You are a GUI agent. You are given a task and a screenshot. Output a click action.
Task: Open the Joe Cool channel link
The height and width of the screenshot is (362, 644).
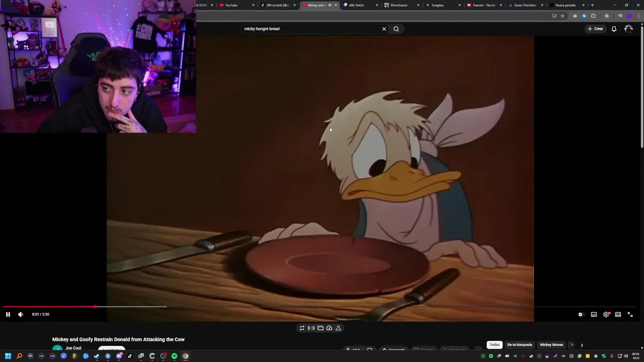tap(73, 348)
